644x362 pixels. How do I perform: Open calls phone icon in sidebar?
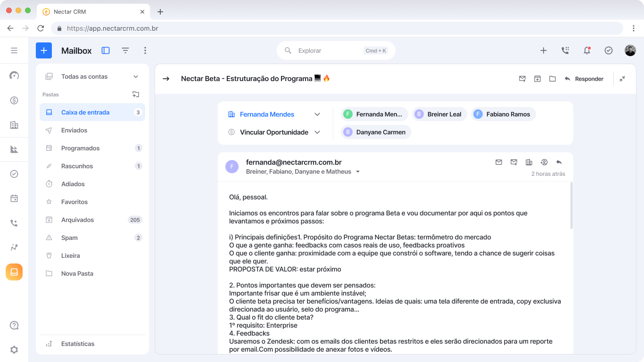14,223
